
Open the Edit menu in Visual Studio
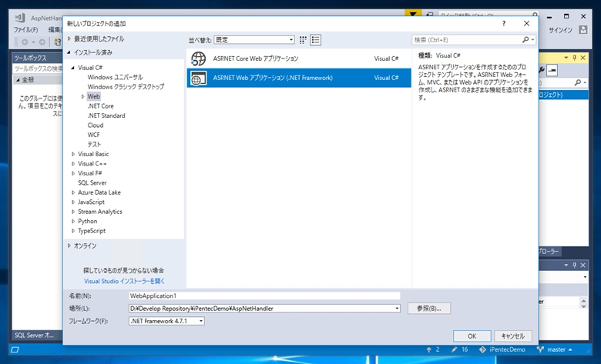point(55,30)
